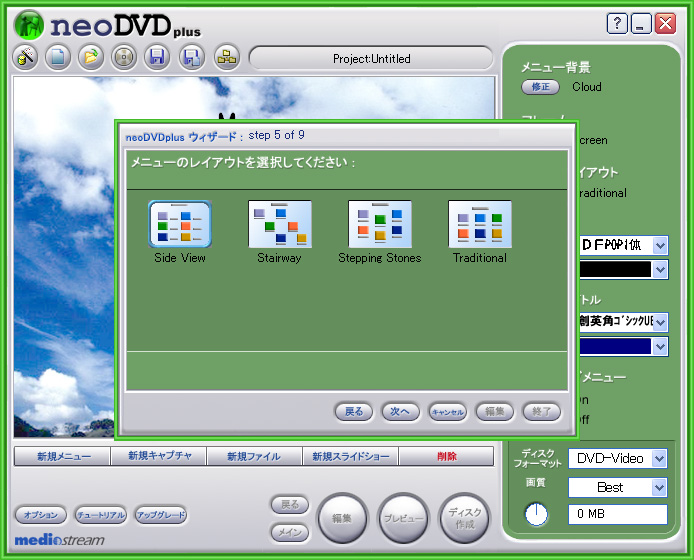Click 修正 button under メニュー背景
This screenshot has width=694, height=560.
pyautogui.click(x=540, y=87)
